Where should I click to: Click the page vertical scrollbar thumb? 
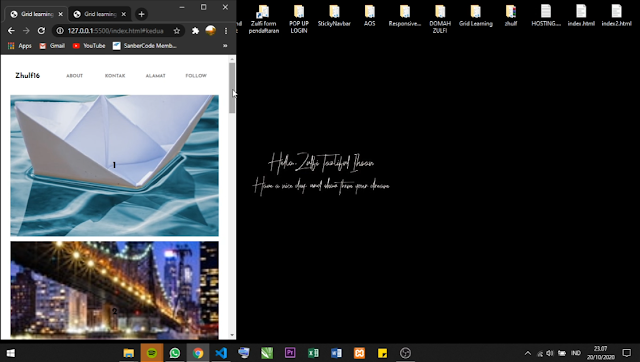click(232, 88)
